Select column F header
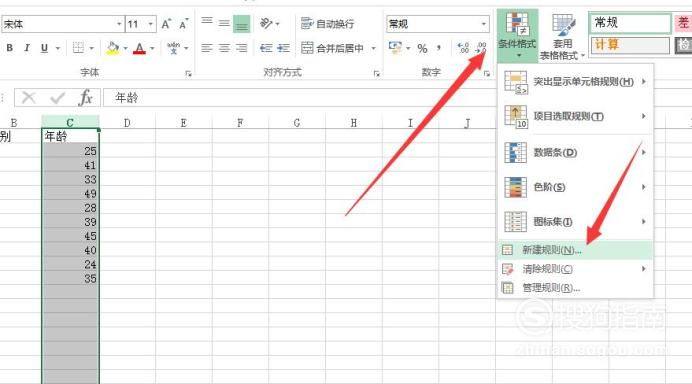Image resolution: width=692 pixels, height=384 pixels. coord(240,122)
